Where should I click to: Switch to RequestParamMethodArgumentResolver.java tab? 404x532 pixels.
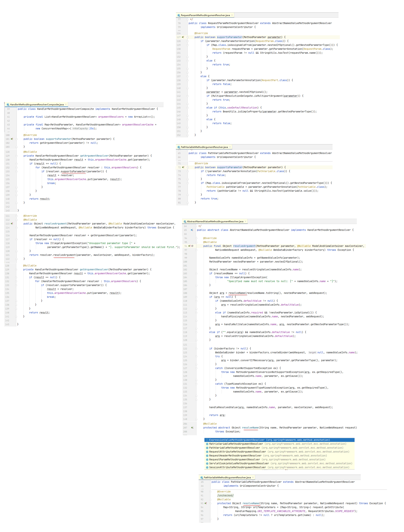point(205,15)
